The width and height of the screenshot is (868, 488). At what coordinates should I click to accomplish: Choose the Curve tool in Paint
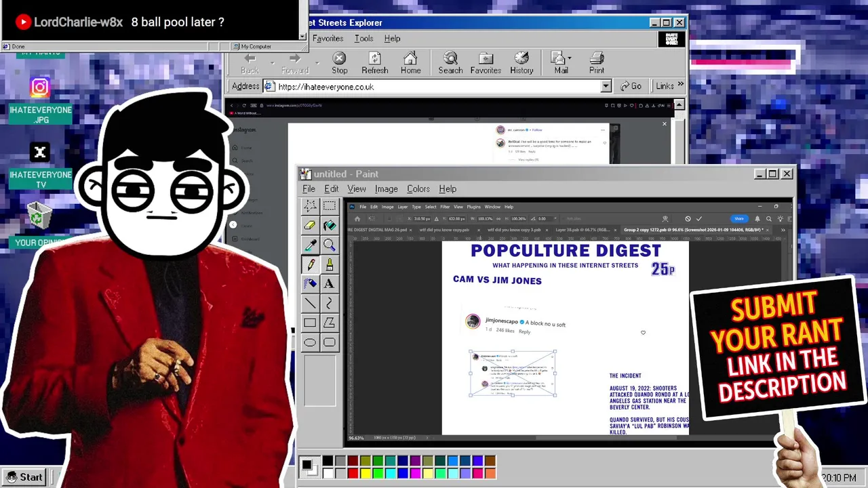coord(330,303)
